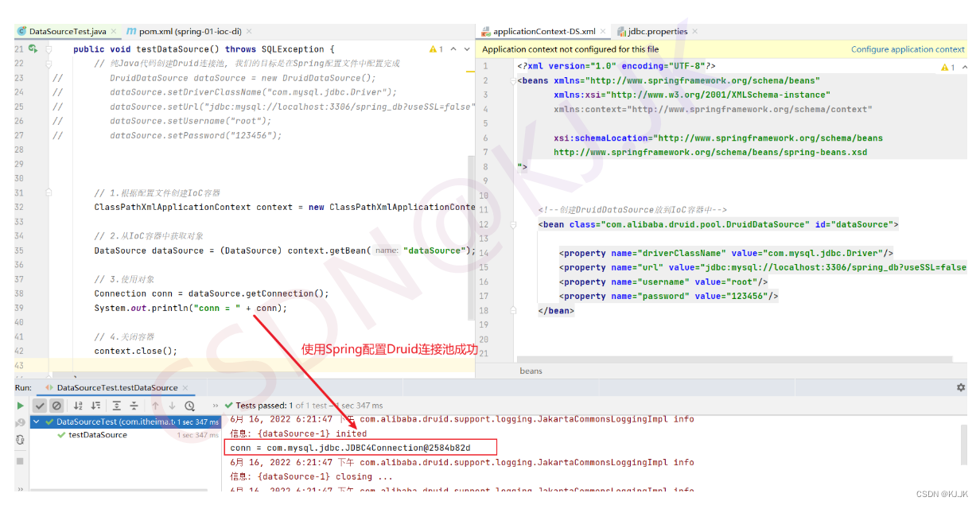Fold the testDataSource method on line 21
980x505 pixels.
point(49,49)
